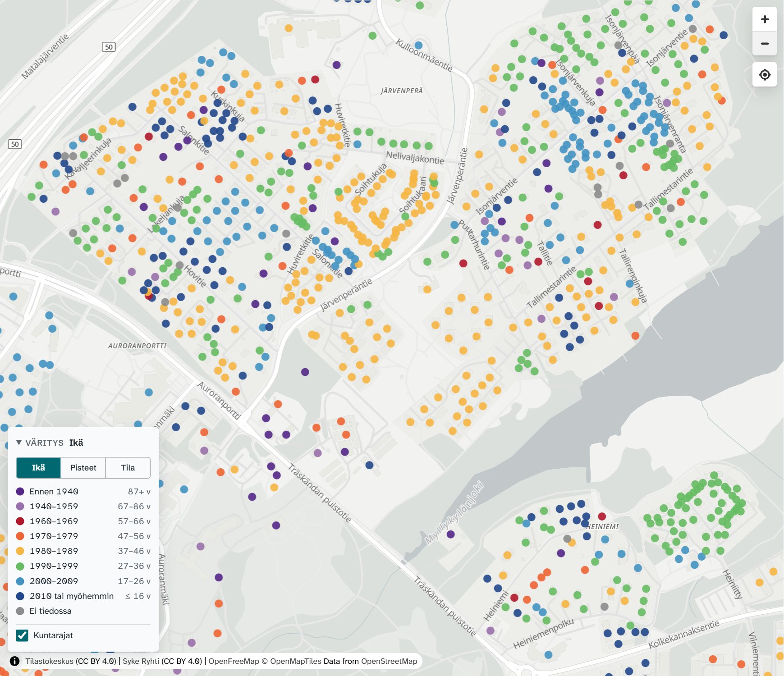
Task: Click the 1960–1969 red legend dot
Action: tap(20, 521)
